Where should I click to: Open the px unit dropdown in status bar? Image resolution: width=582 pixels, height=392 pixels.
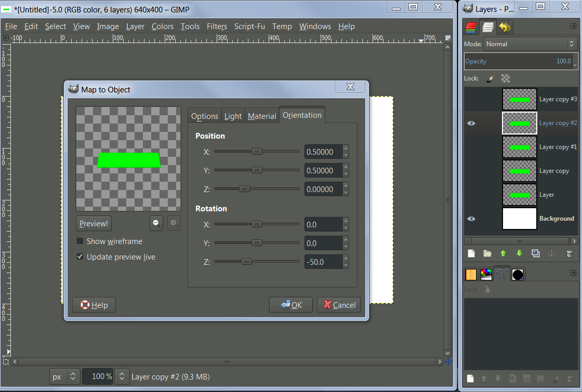(64, 376)
